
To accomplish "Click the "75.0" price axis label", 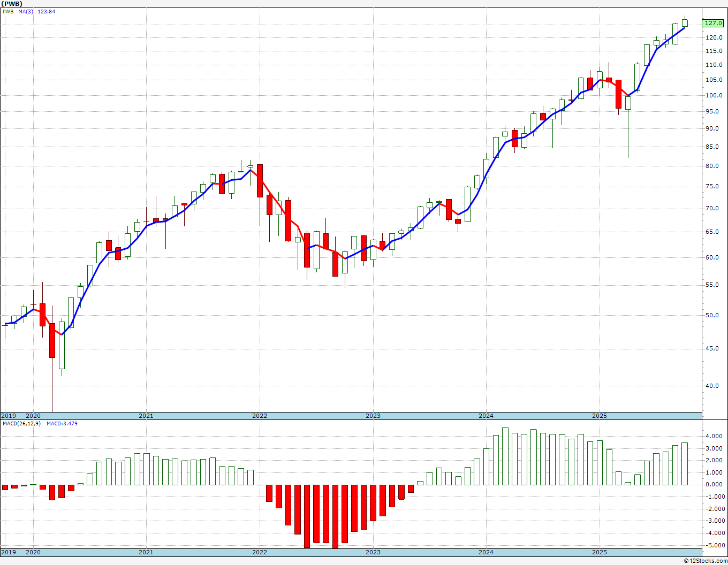I will (x=712, y=186).
